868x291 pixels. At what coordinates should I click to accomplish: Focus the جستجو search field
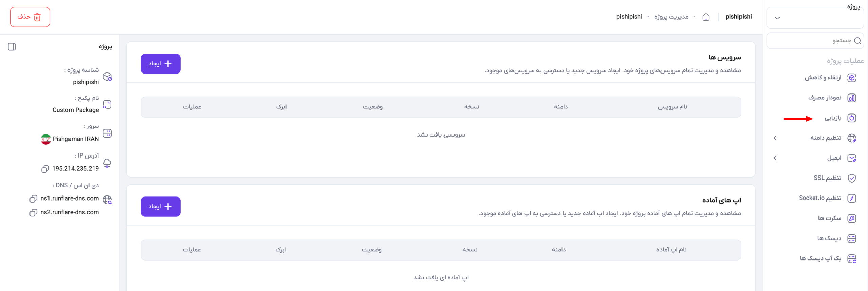click(x=815, y=41)
